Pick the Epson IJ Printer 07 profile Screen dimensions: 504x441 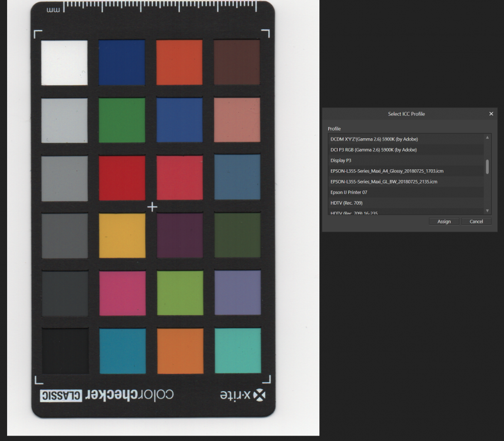[349, 192]
